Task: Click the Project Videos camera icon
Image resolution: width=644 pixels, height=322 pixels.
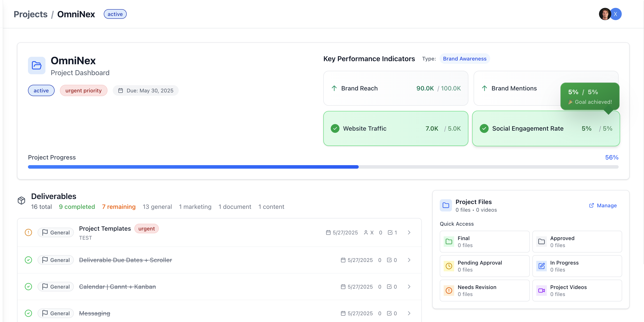Action: pos(542,291)
